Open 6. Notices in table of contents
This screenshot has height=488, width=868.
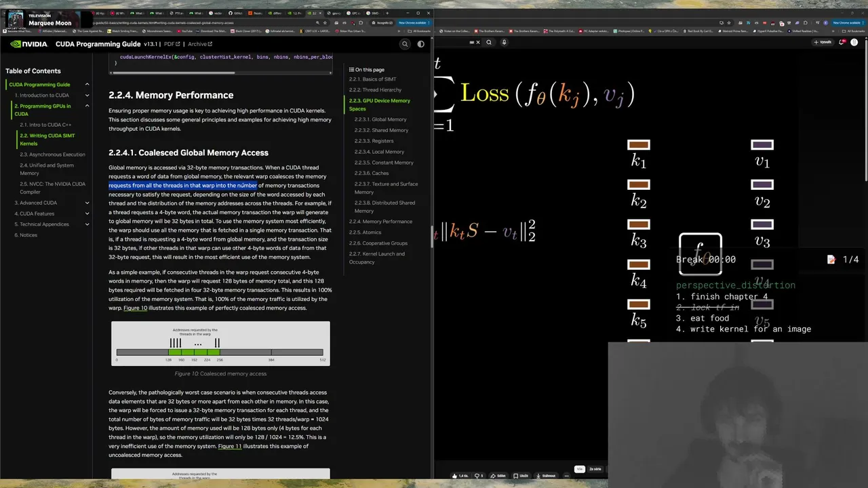coord(26,235)
